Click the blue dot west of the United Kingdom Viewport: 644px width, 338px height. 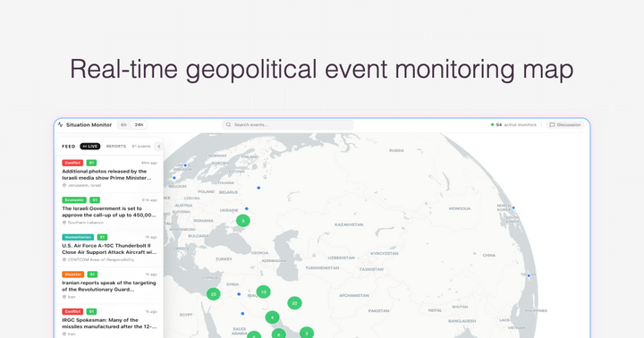coord(174,178)
